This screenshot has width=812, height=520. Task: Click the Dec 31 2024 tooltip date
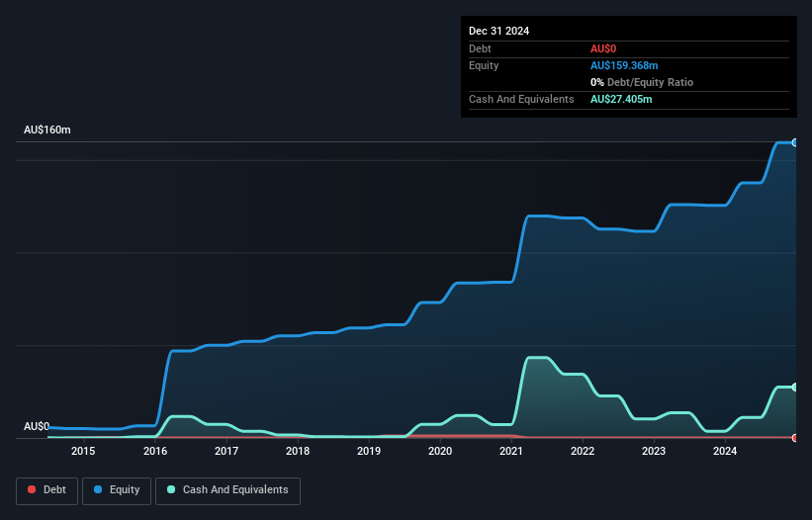pos(498,31)
